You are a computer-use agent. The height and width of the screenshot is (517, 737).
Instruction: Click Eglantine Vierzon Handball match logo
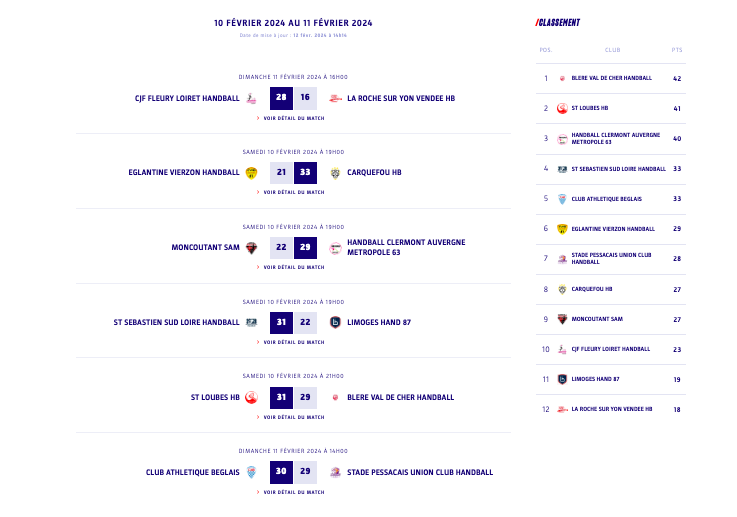251,172
